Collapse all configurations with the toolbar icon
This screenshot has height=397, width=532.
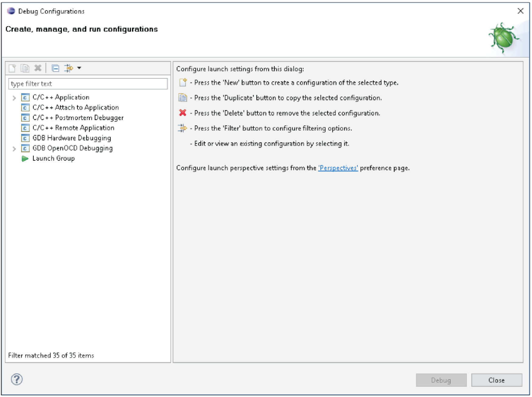(55, 68)
